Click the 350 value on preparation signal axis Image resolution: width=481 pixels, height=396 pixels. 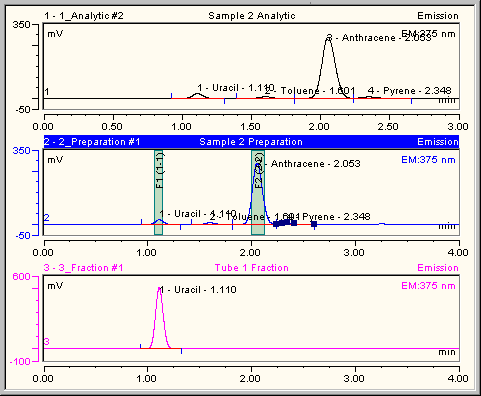pyautogui.click(x=21, y=151)
